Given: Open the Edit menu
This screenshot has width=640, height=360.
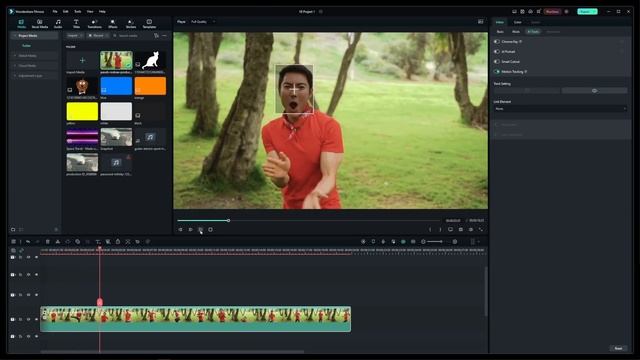Looking at the screenshot, I should tap(66, 11).
